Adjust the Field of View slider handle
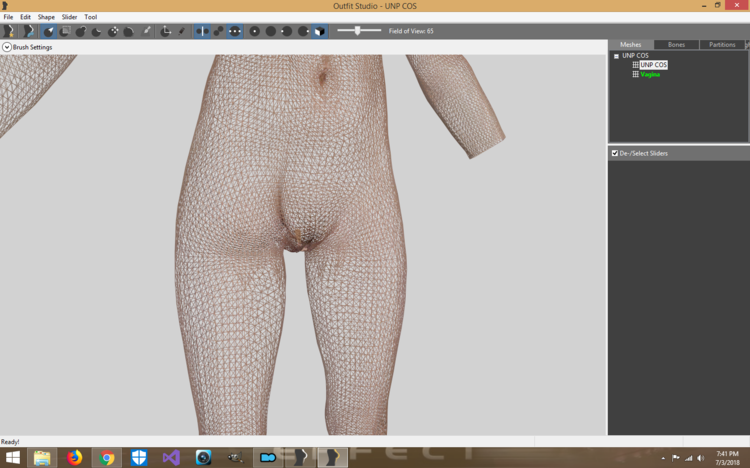750x468 pixels. tap(357, 31)
